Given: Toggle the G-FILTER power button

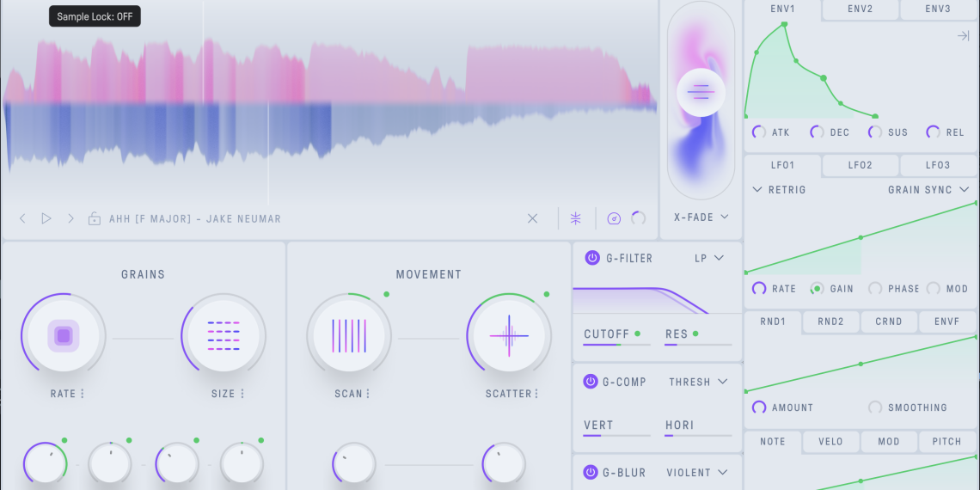Looking at the screenshot, I should tap(591, 258).
